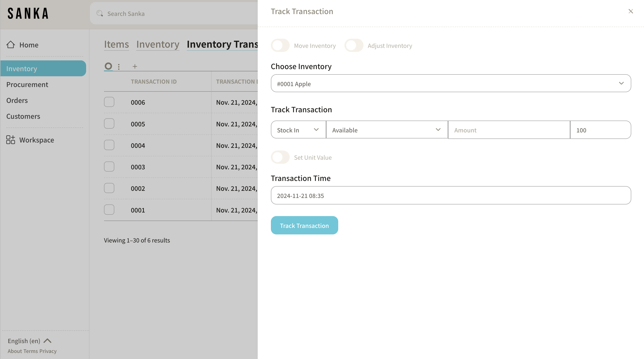Switch to the Items tab
Viewport: 644px width, 359px height.
(116, 44)
